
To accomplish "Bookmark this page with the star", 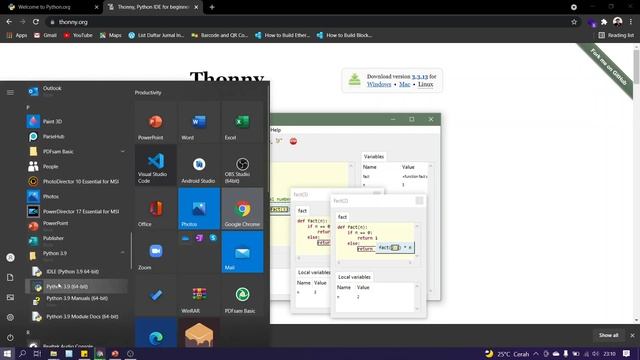I will [574, 22].
